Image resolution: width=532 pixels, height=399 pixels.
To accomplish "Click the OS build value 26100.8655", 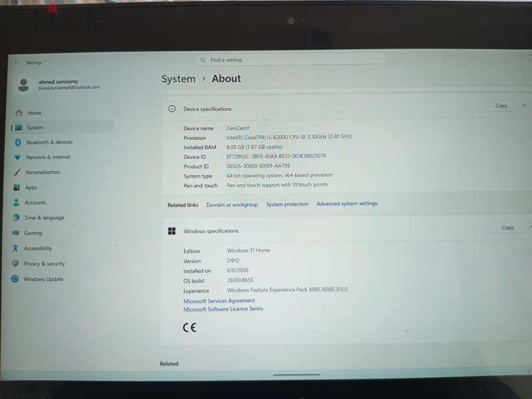I will (x=240, y=280).
